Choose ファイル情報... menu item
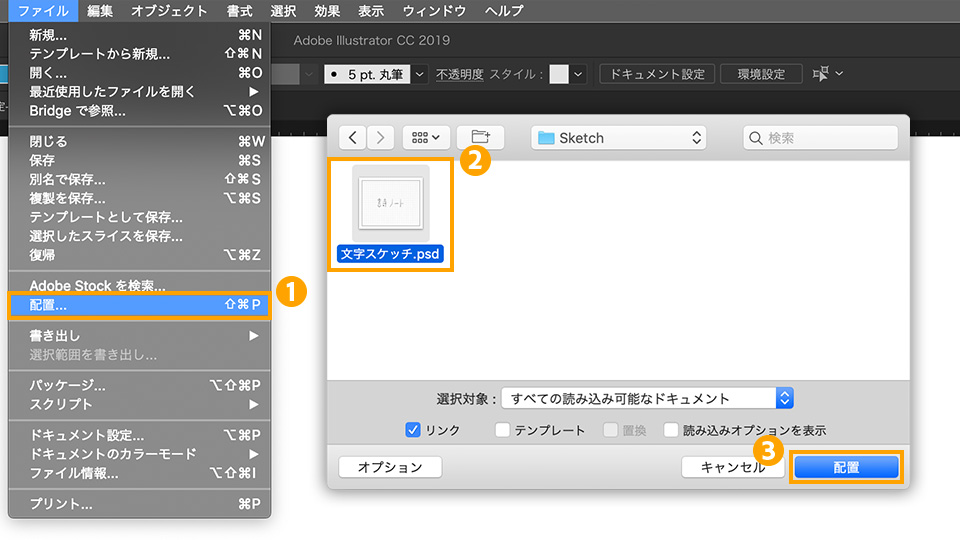Image resolution: width=960 pixels, height=540 pixels. 140,473
